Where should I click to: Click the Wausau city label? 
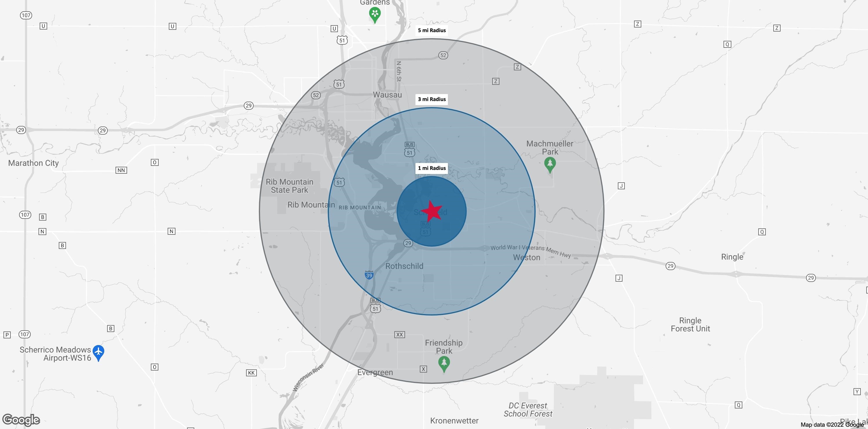coord(387,95)
